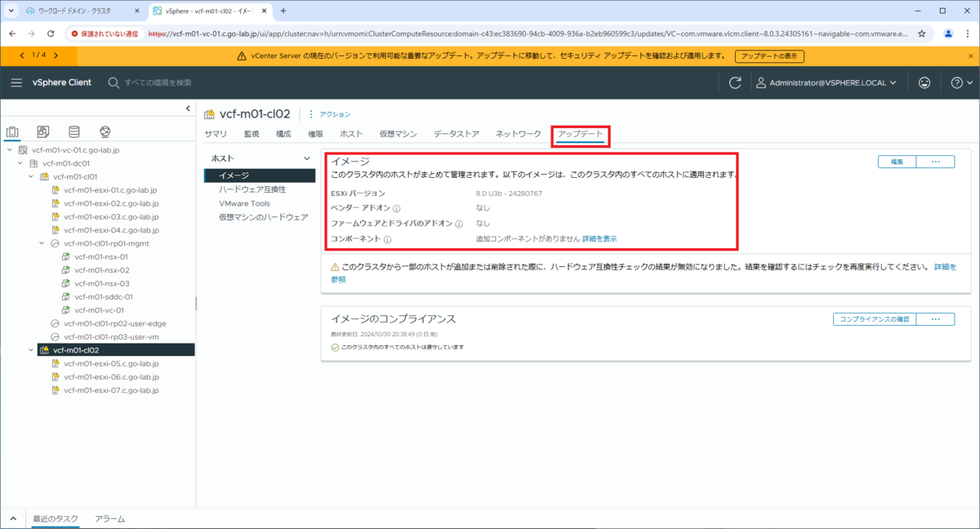
Task: Open the vSphere Client hamburger menu
Action: [16, 82]
